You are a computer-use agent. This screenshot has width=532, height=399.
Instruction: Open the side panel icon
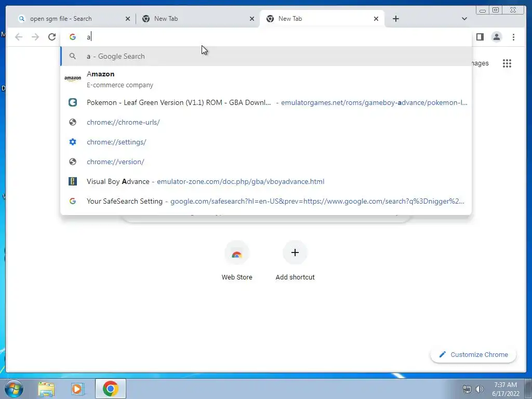480,37
